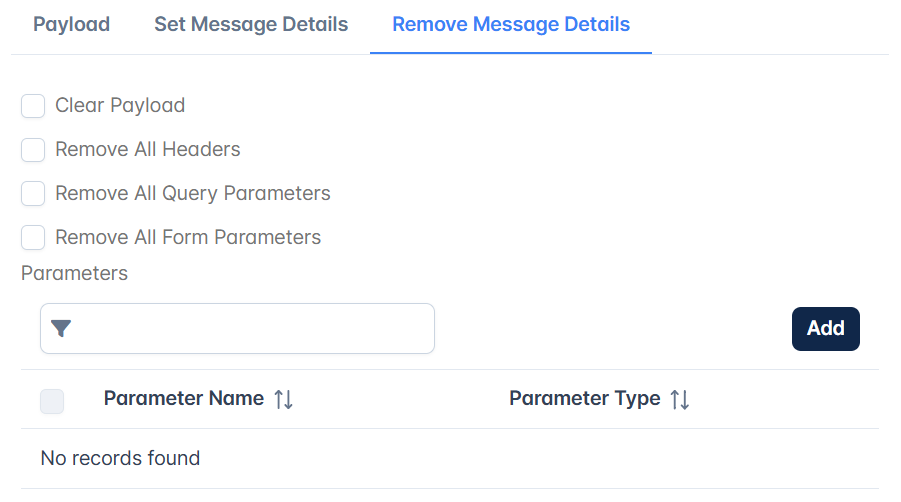The height and width of the screenshot is (502, 901).
Task: Click the Remove All Form Parameters label
Action: click(188, 237)
